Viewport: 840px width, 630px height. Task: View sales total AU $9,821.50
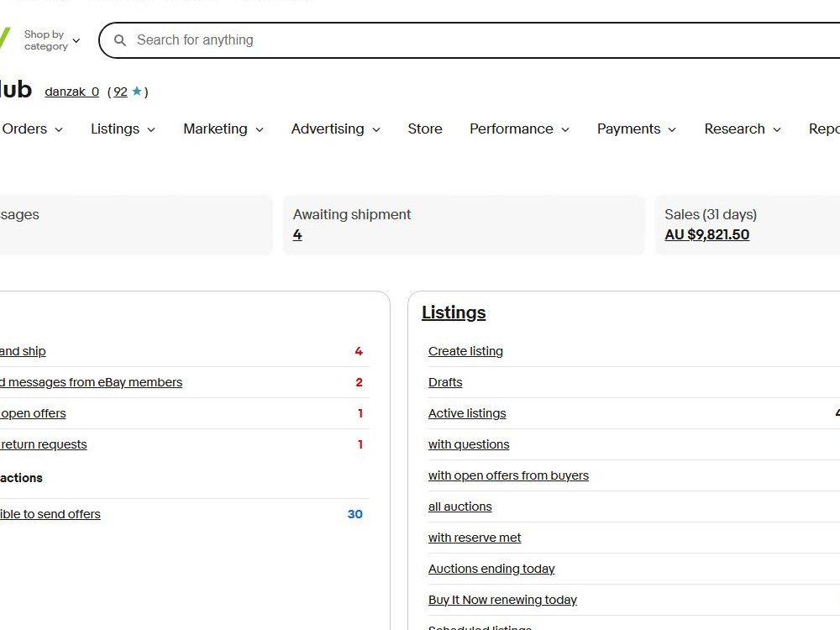[x=706, y=234]
